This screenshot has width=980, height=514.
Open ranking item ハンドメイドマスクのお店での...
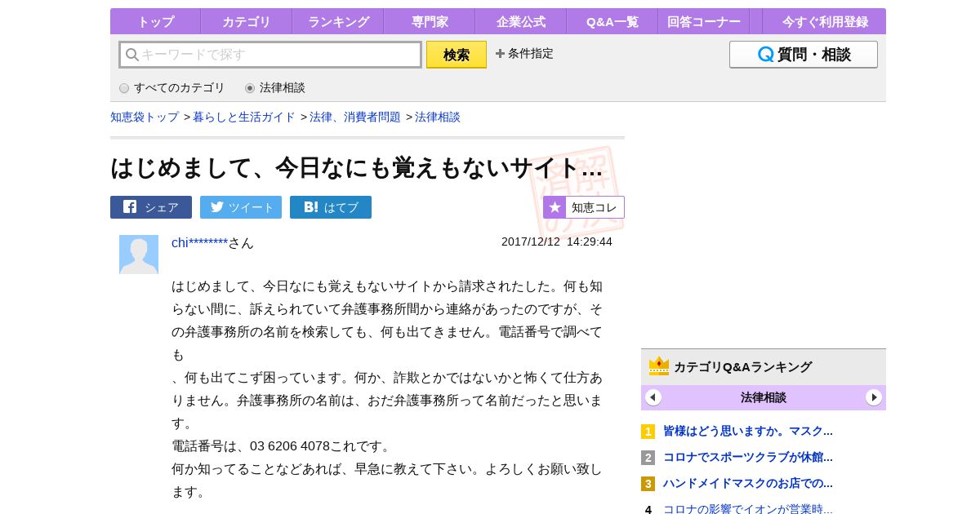point(748,483)
